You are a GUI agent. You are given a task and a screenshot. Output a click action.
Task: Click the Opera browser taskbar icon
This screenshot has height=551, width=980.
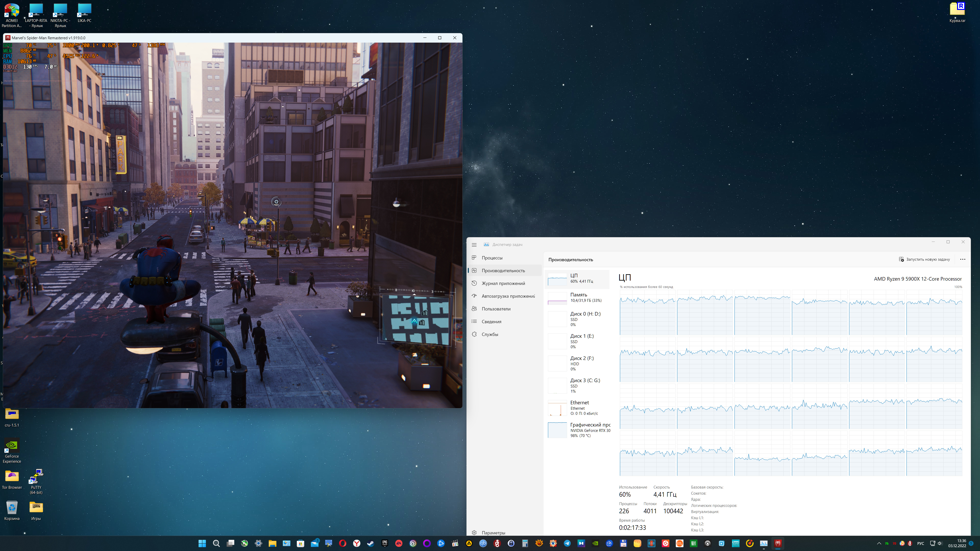342,543
